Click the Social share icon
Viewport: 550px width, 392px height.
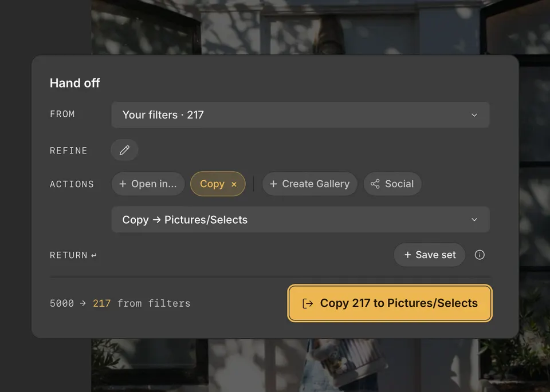click(375, 184)
